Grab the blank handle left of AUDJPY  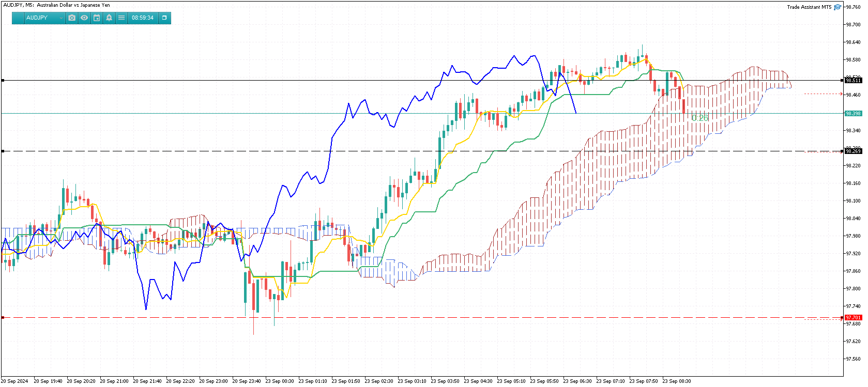point(18,18)
